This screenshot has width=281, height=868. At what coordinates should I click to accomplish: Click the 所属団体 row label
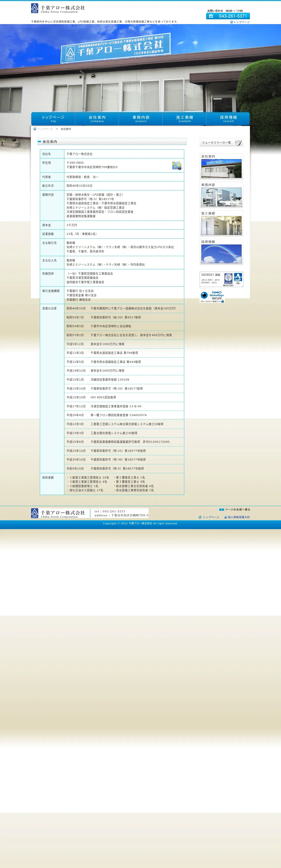click(48, 274)
